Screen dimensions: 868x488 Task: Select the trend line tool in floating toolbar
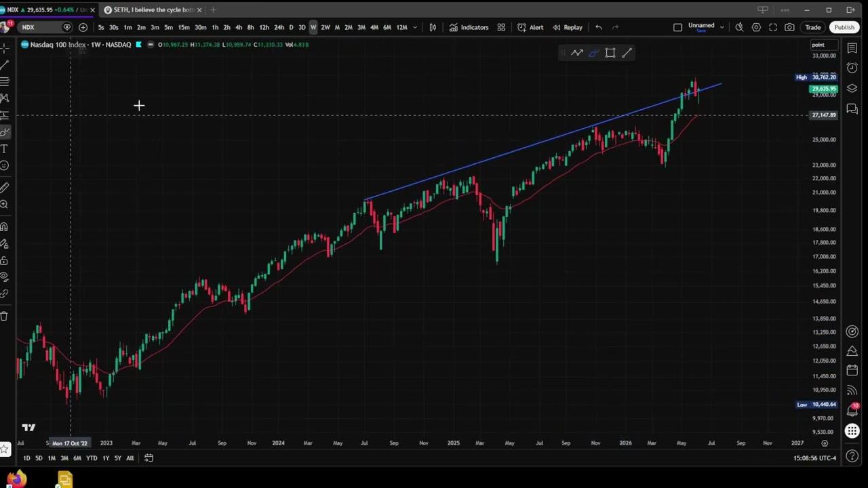point(627,53)
